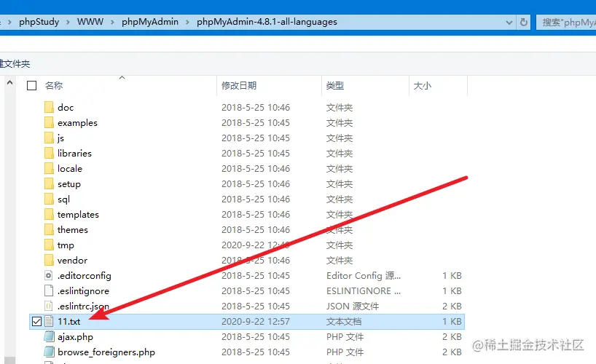Viewport: 596px width, 364px height.
Task: Select the folder name vendor
Action: coord(72,261)
